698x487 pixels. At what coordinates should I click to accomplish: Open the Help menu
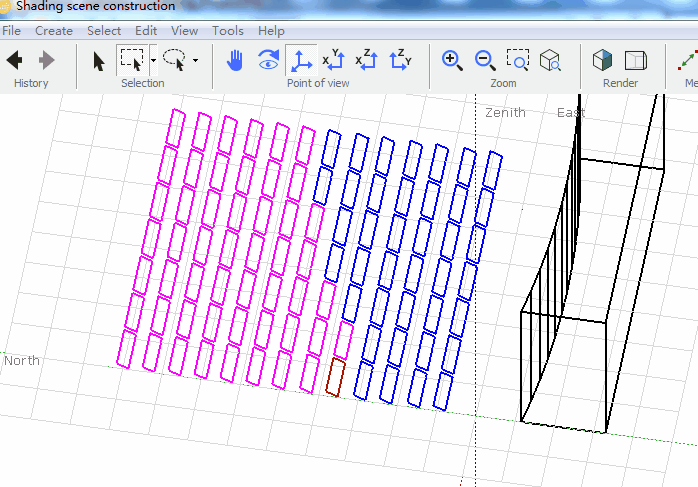click(271, 31)
